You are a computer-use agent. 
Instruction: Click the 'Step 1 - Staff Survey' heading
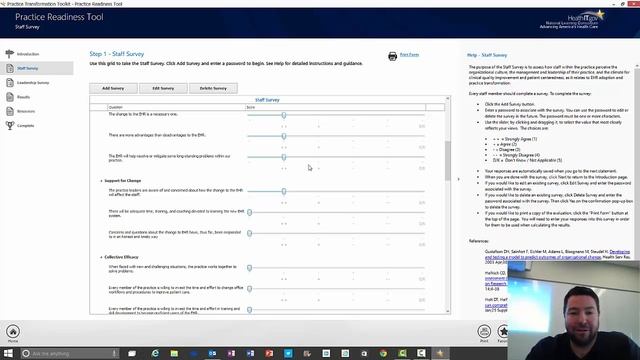pyautogui.click(x=117, y=54)
